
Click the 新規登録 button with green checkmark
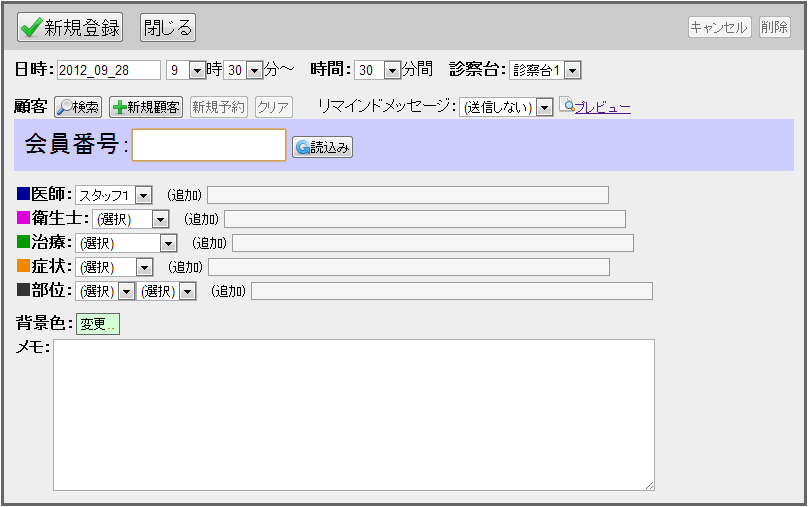pos(70,27)
